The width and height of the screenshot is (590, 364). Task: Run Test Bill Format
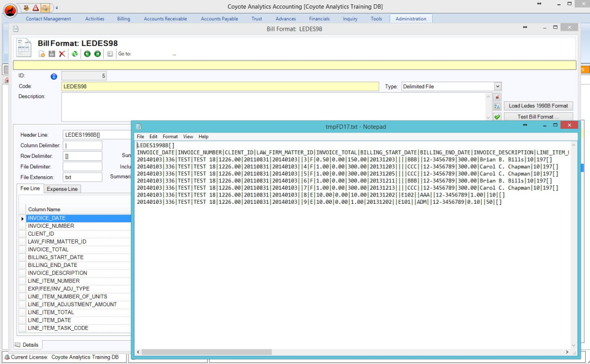(x=538, y=117)
